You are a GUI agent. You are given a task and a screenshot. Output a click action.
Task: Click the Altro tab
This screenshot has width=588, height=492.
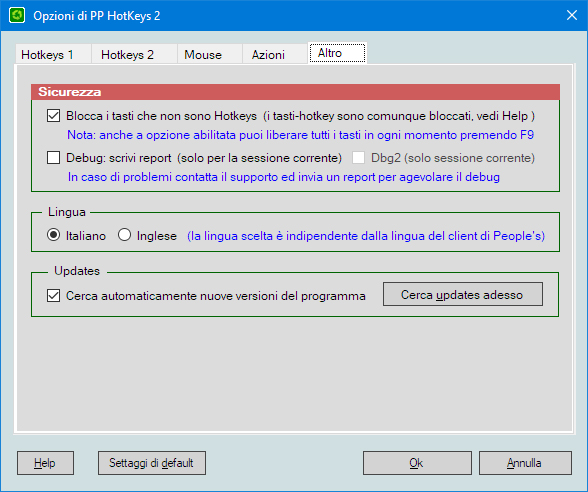click(337, 53)
